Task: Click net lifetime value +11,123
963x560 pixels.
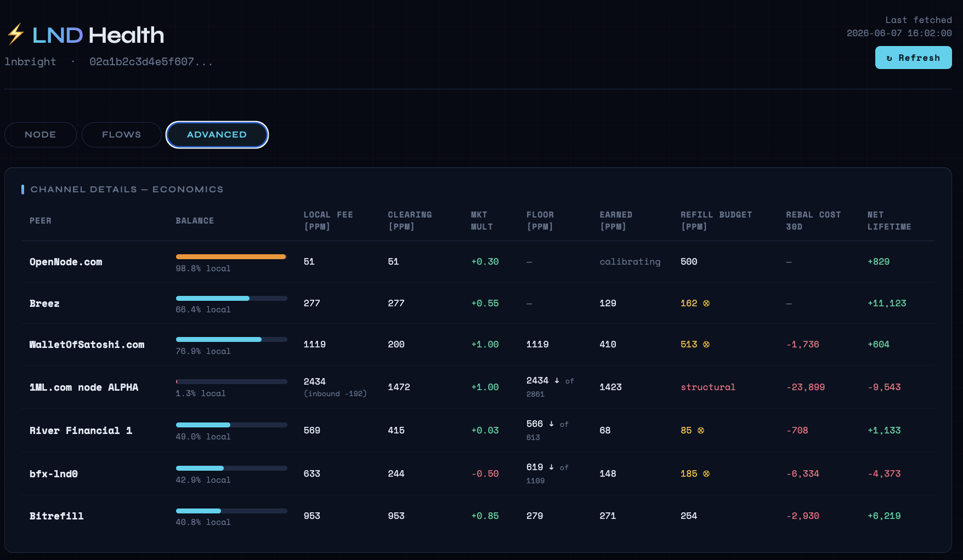Action: click(887, 304)
